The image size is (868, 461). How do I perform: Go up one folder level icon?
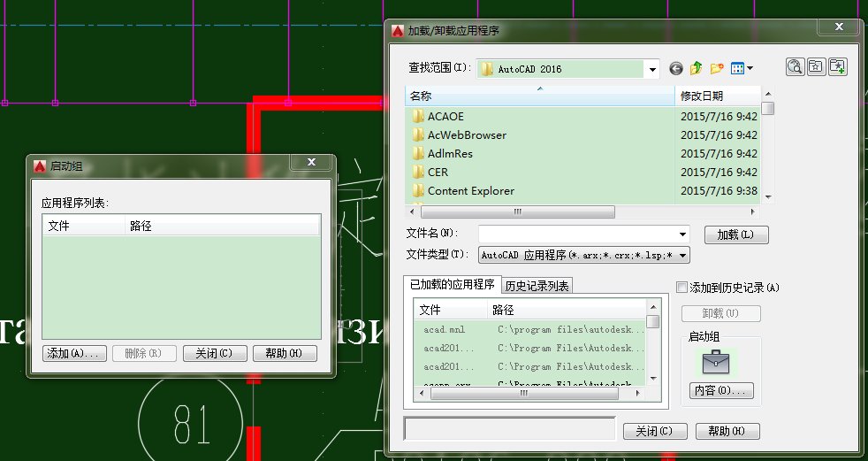[x=697, y=68]
